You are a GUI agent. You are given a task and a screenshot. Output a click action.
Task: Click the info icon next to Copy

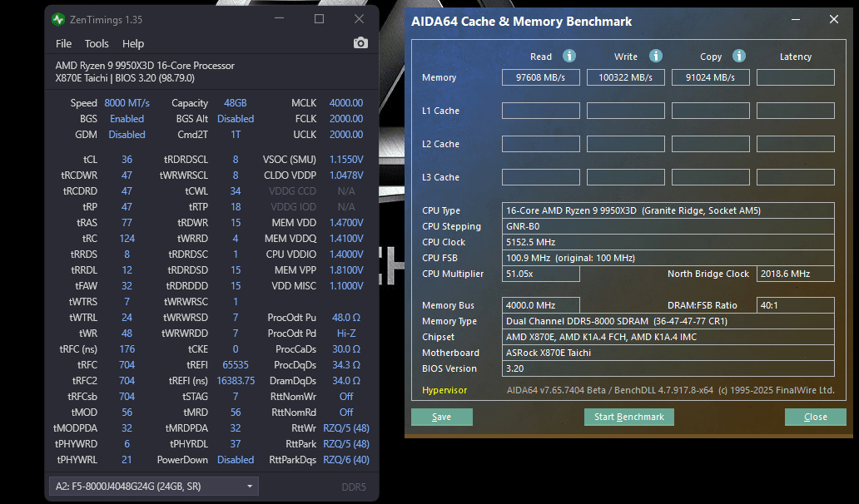point(739,56)
